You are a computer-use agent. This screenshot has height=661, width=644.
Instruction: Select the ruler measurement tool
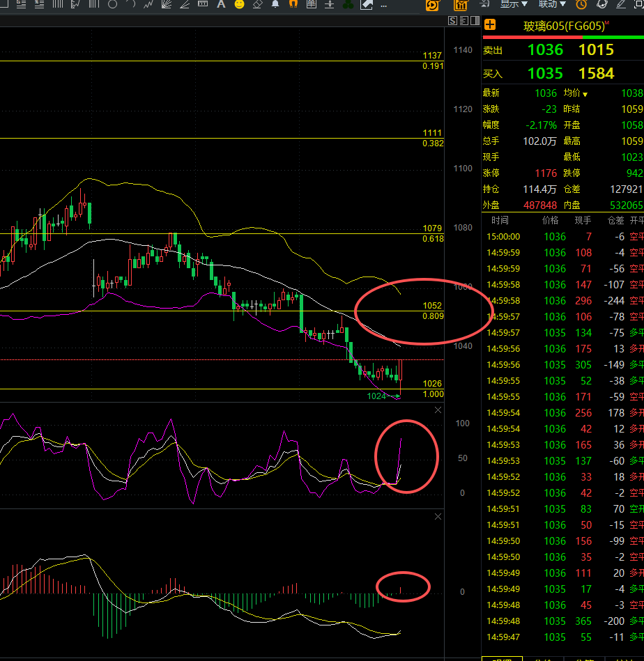pyautogui.click(x=203, y=5)
